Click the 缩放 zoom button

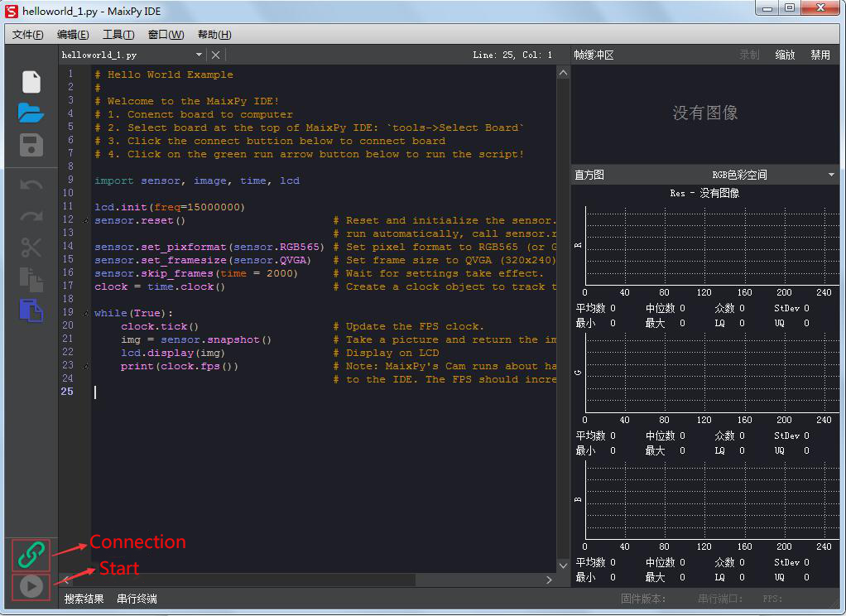click(785, 55)
